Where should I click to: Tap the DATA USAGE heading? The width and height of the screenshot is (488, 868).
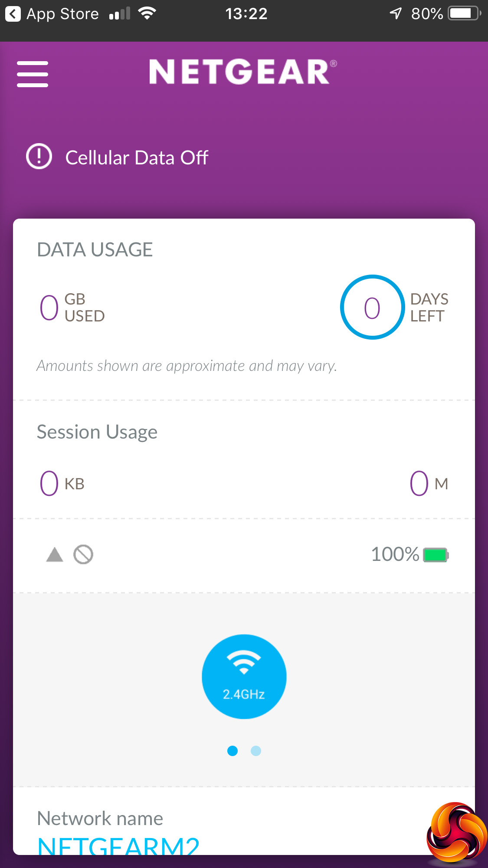95,250
